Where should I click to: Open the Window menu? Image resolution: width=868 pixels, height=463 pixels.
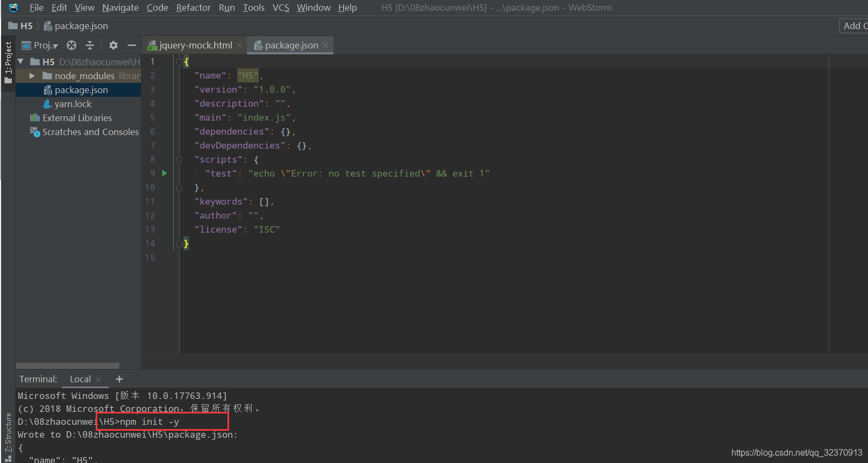(314, 8)
